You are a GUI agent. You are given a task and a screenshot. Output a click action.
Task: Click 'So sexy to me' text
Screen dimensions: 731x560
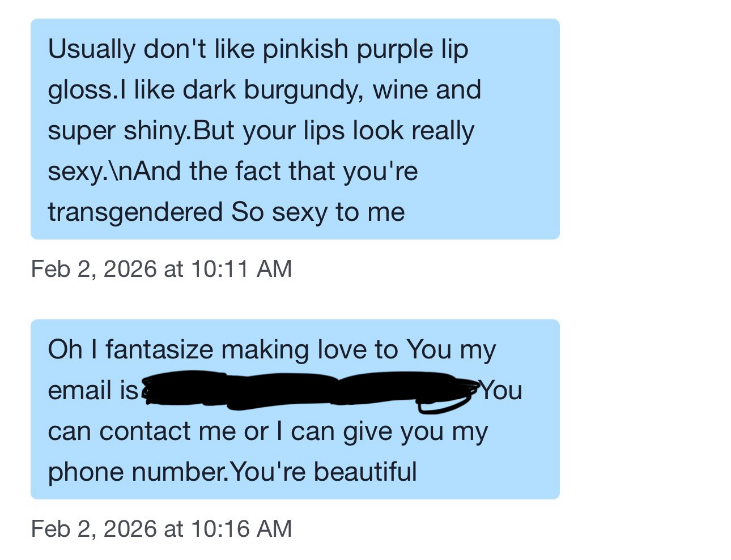click(318, 212)
